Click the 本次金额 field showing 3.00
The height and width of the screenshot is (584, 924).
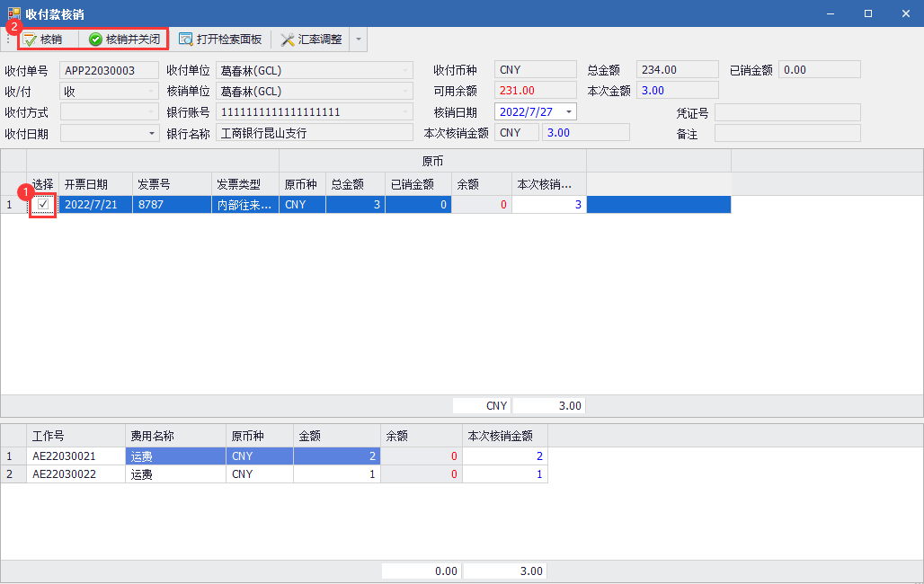(x=677, y=91)
